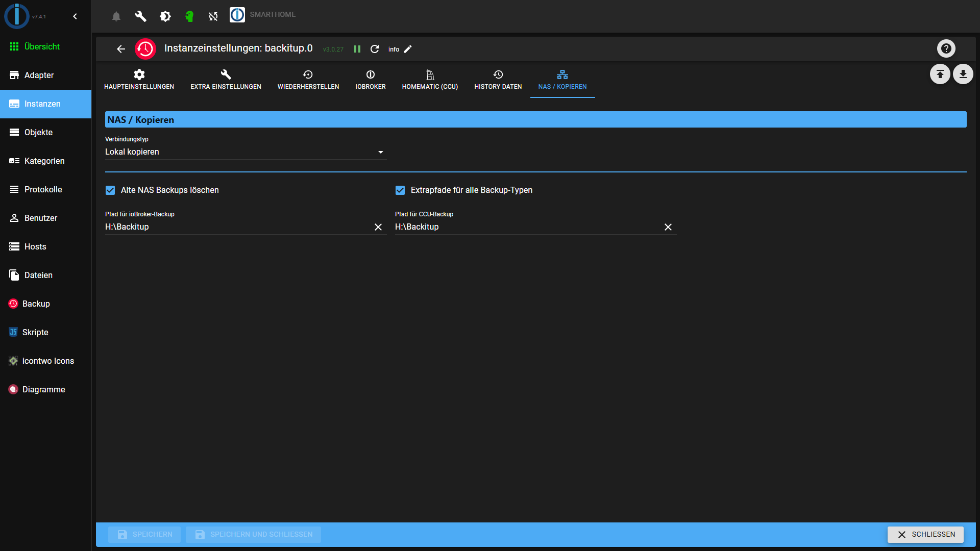Viewport: 980px width, 551px height.
Task: Click Speichern und Schliessen button
Action: (254, 534)
